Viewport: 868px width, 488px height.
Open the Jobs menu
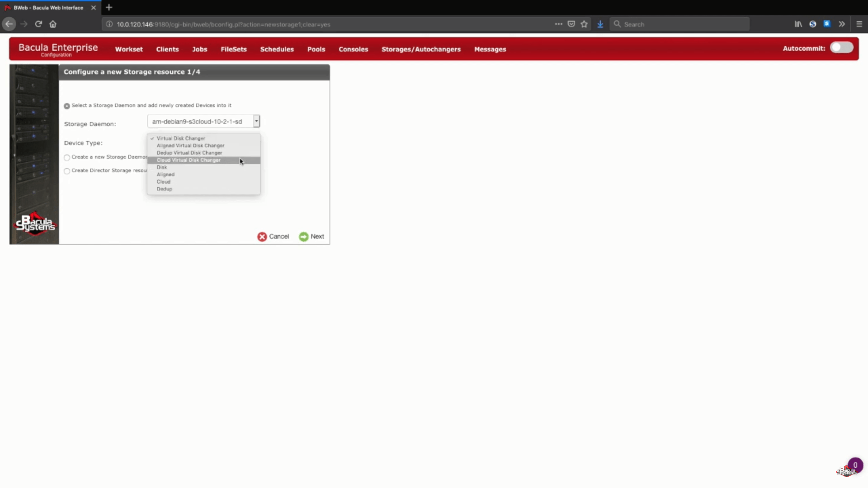199,49
